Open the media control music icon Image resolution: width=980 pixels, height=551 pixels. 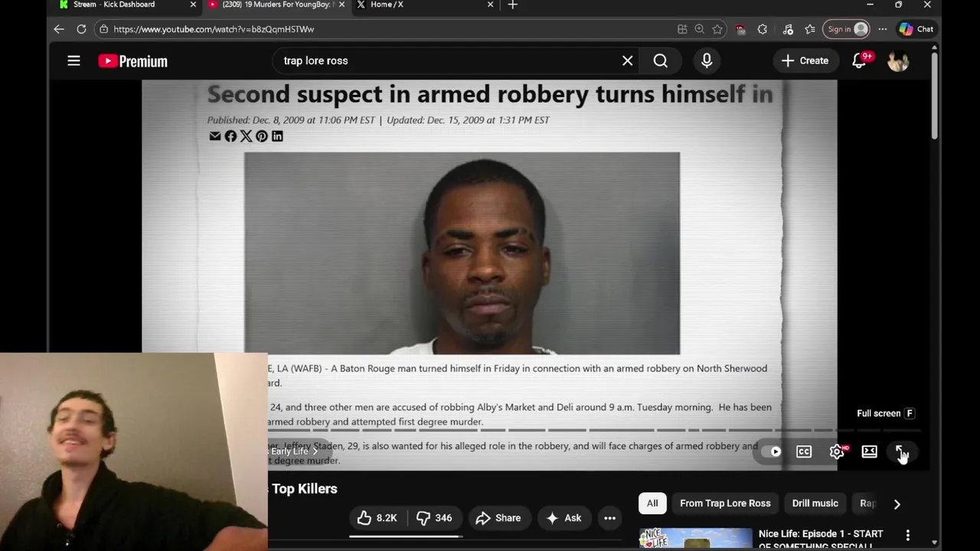[x=788, y=29]
